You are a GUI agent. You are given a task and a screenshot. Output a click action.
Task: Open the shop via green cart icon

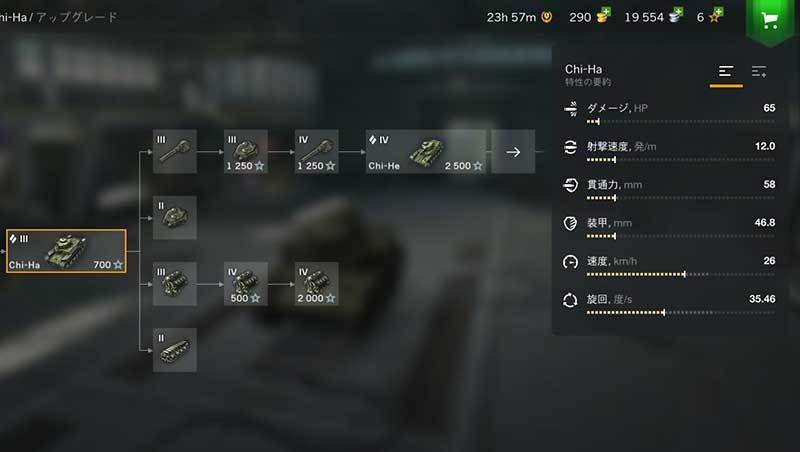(769, 20)
